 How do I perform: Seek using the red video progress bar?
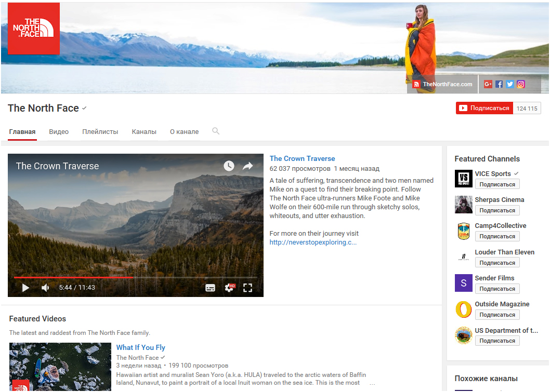[135, 277]
